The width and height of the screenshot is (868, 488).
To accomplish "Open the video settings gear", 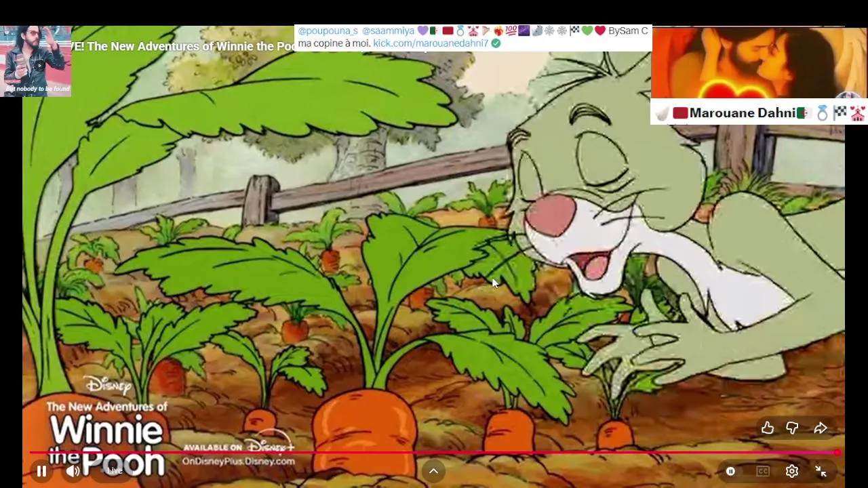I will pos(792,471).
